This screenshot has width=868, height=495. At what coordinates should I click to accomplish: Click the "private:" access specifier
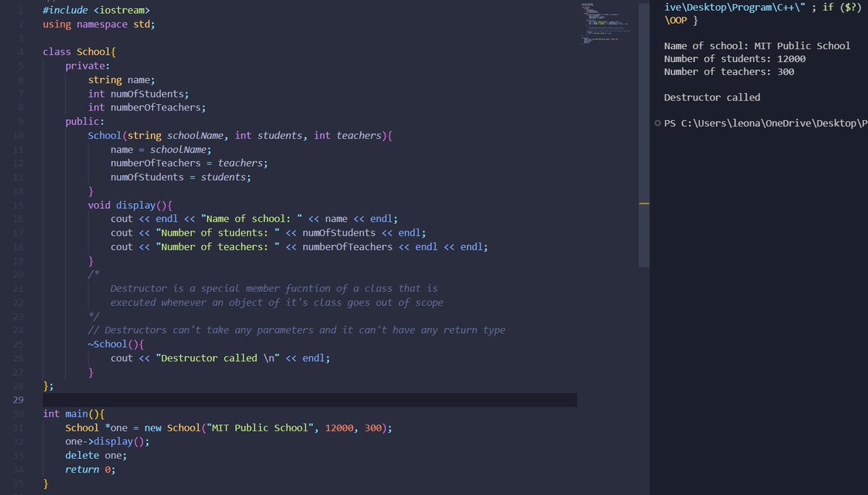88,66
